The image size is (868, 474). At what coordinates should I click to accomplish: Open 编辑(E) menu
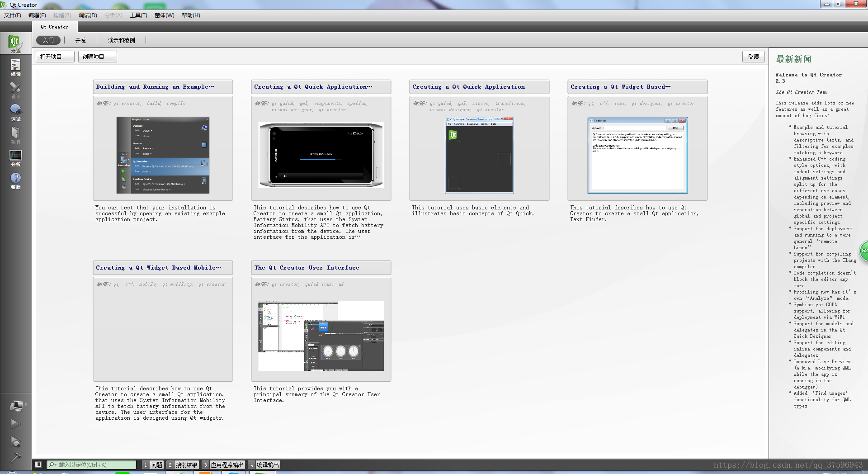tap(37, 15)
